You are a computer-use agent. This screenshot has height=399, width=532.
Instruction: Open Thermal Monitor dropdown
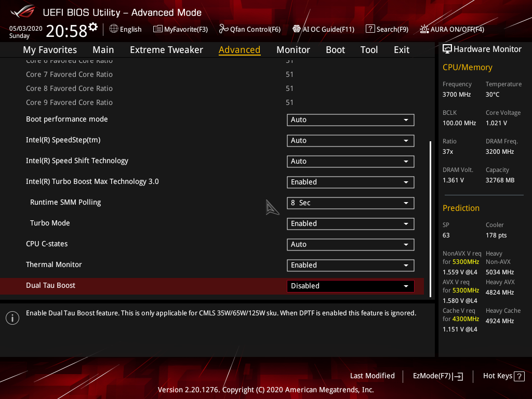(351, 265)
